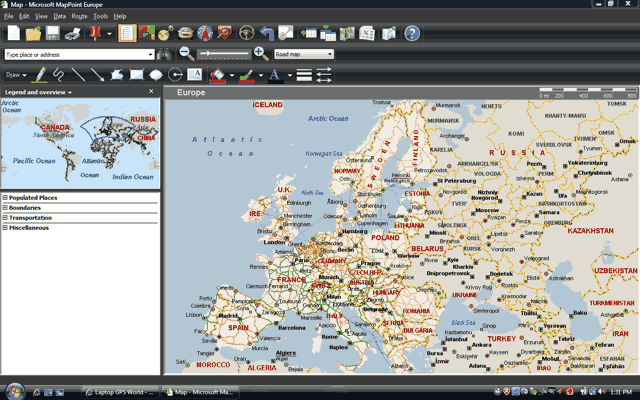Open font color dropdown arrow
Screen dimensions: 640x400
[289, 76]
